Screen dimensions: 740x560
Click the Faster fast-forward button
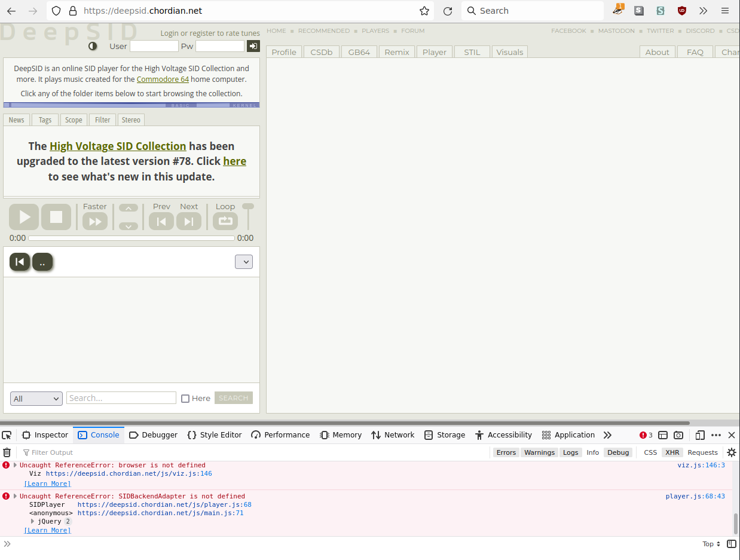pyautogui.click(x=95, y=222)
